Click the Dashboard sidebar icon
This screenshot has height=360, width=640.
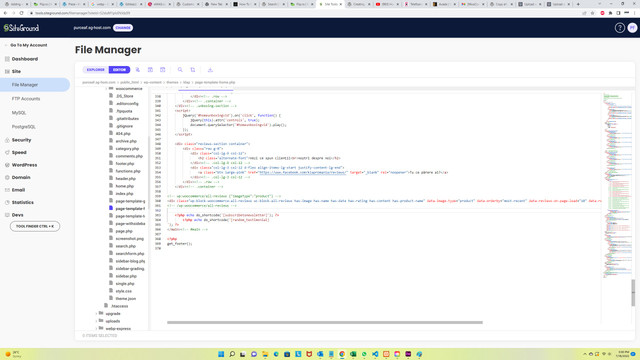point(7,59)
